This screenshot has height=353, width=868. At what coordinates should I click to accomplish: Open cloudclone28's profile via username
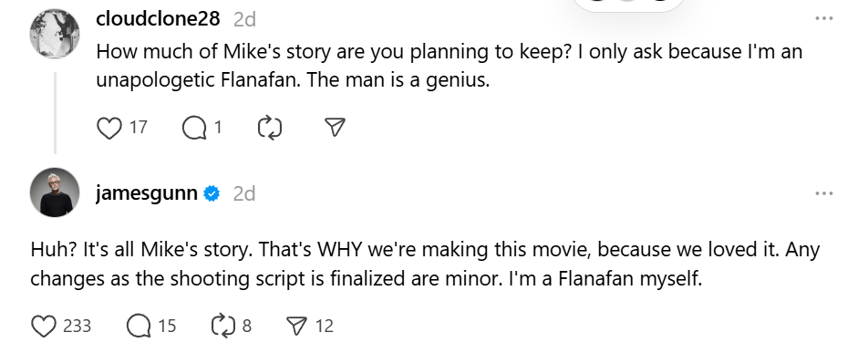[159, 19]
